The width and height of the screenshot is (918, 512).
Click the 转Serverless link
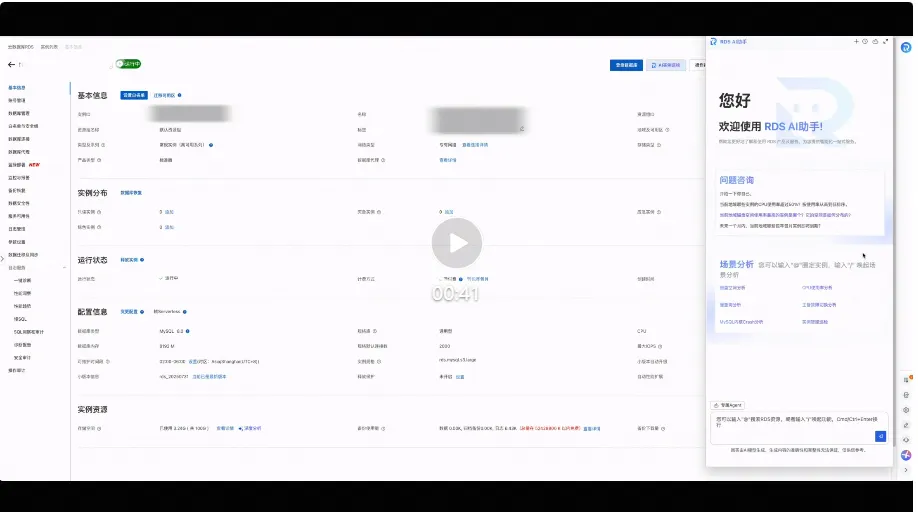[167, 312]
